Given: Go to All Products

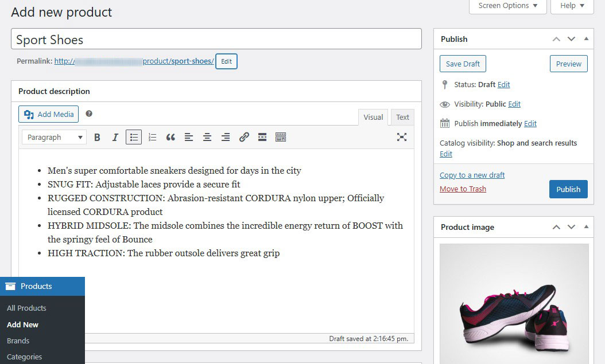Looking at the screenshot, I should [x=26, y=308].
